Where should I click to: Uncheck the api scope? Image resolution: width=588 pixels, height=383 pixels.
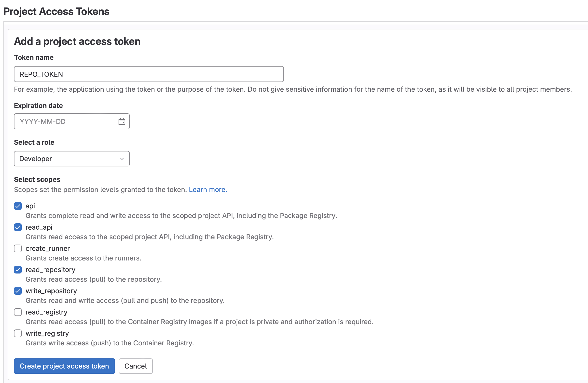click(18, 206)
